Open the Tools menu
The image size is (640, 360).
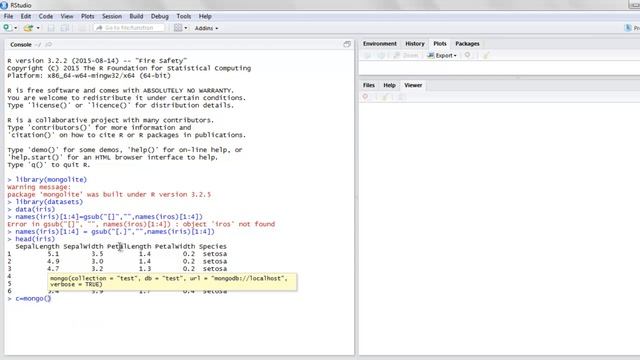(184, 16)
